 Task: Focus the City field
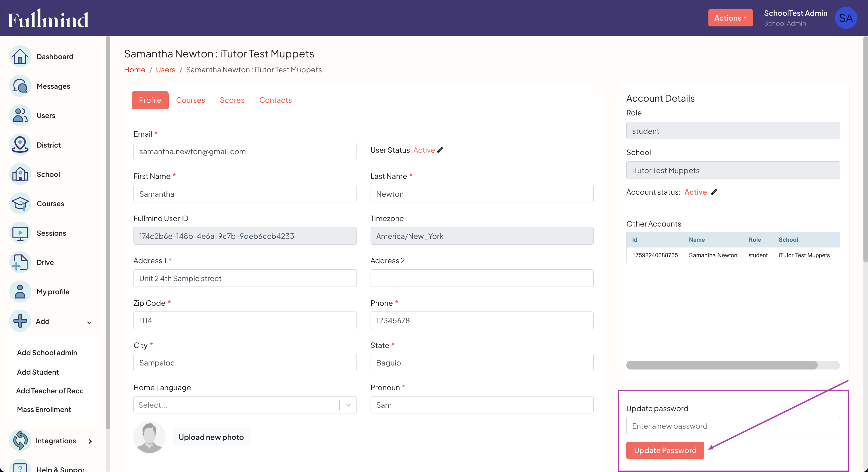pos(245,363)
